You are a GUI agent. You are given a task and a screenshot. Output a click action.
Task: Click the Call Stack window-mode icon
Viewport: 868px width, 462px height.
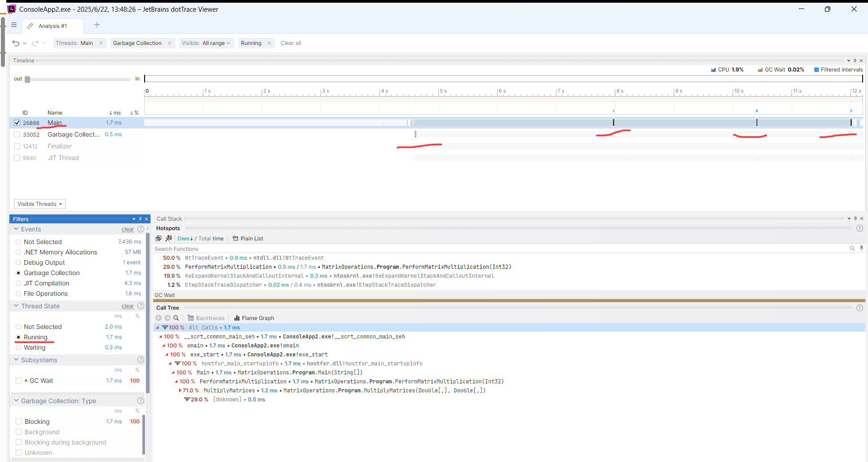pos(159,239)
